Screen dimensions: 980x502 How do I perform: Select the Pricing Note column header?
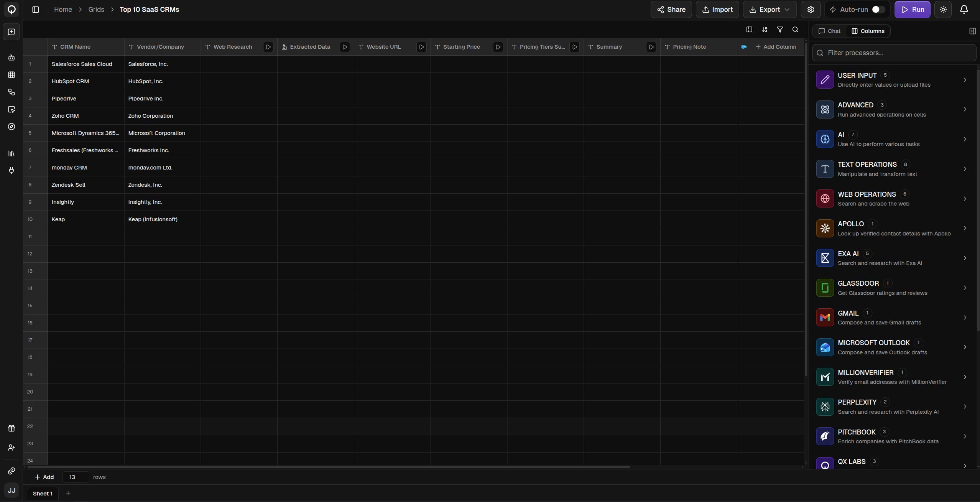tap(699, 47)
